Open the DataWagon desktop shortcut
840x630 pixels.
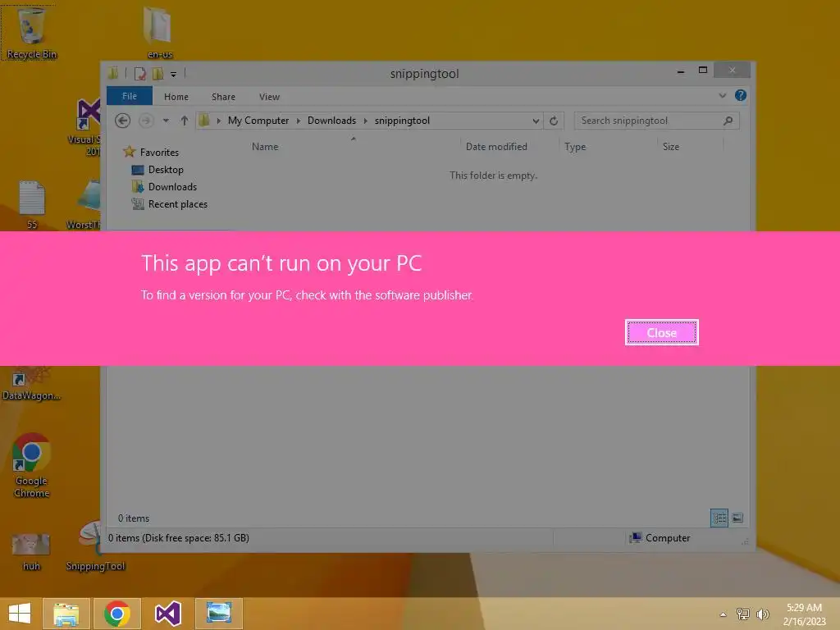point(31,383)
